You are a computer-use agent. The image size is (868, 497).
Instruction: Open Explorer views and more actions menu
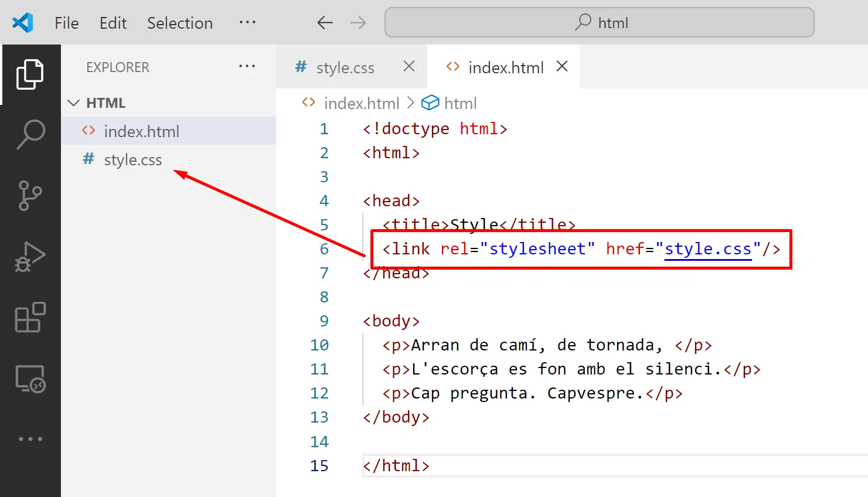[x=247, y=66]
